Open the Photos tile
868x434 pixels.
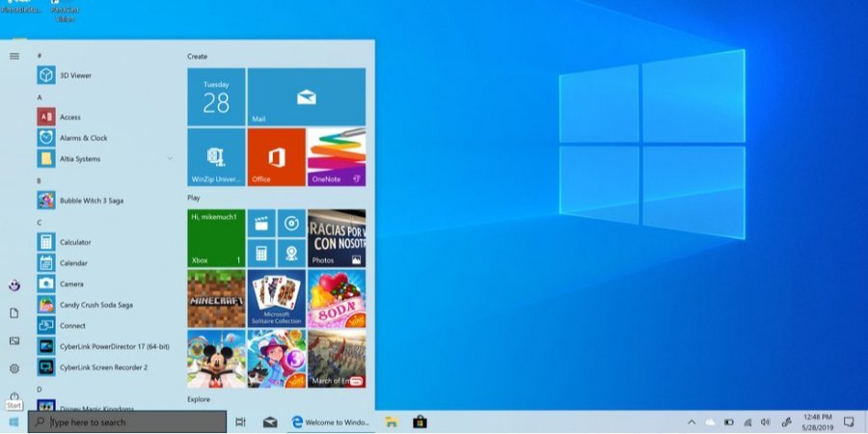[337, 238]
